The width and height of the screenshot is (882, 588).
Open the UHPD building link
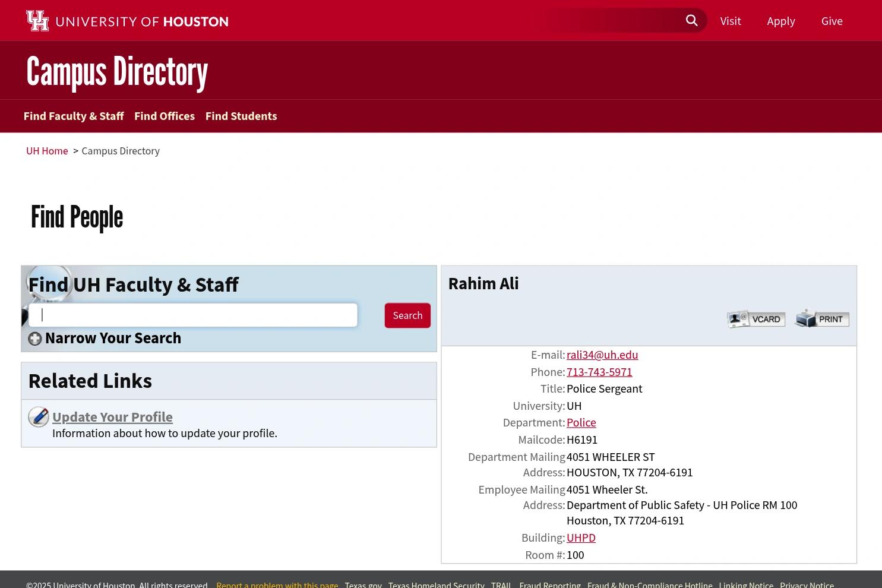581,538
